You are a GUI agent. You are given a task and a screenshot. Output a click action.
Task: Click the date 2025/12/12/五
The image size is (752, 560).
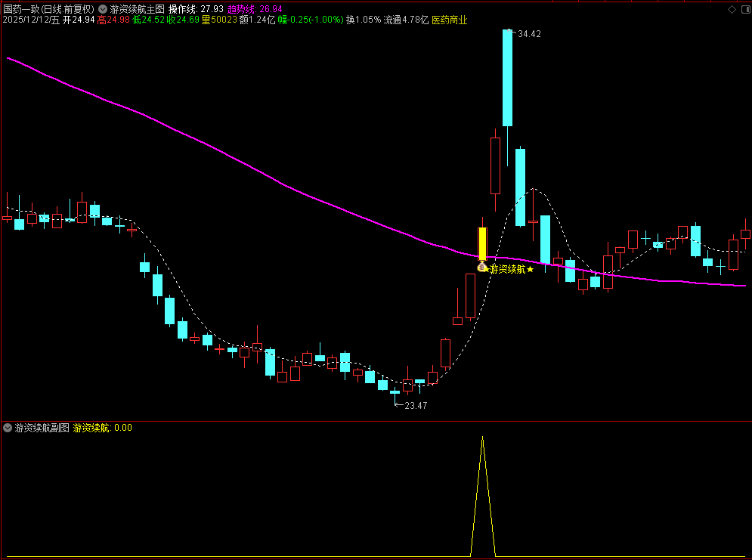(x=31, y=20)
